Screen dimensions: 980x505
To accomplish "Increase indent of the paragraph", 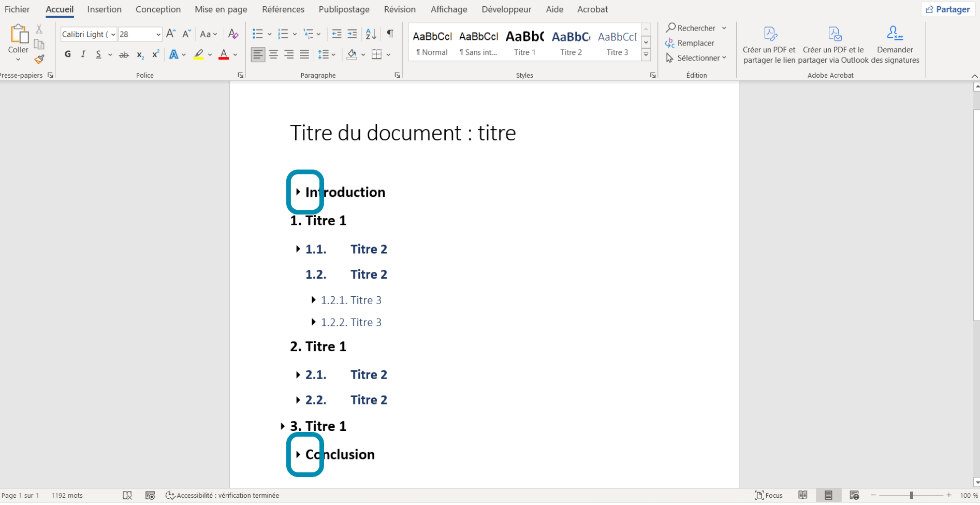I will pos(353,34).
